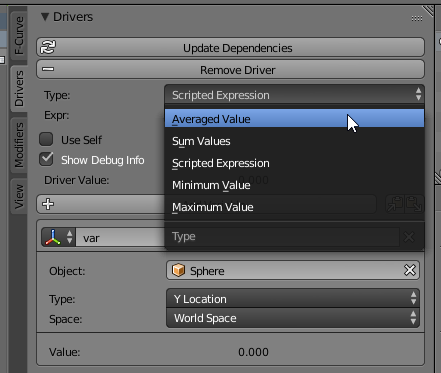Open the World Space dropdown

293,318
